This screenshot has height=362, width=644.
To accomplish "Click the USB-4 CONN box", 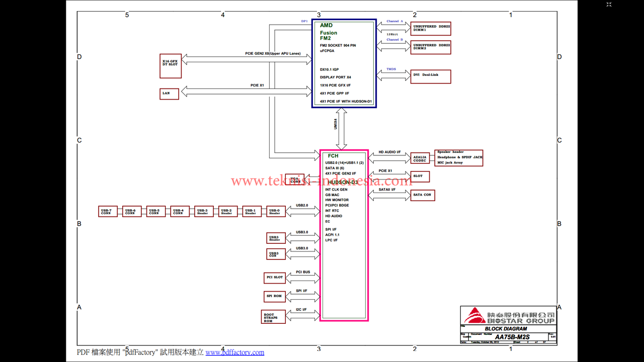I will click(180, 212).
